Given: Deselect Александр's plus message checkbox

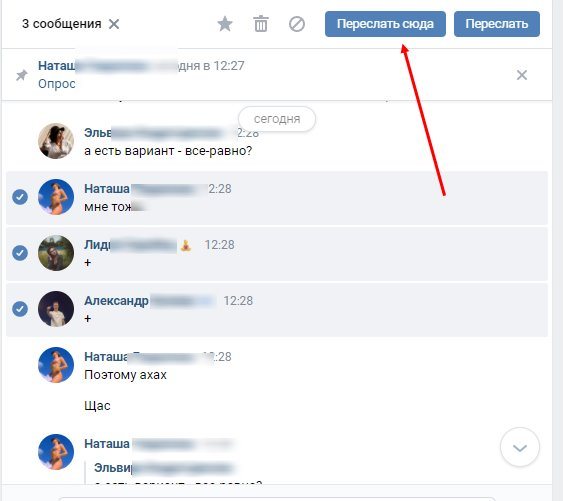Looking at the screenshot, I should 20,309.
